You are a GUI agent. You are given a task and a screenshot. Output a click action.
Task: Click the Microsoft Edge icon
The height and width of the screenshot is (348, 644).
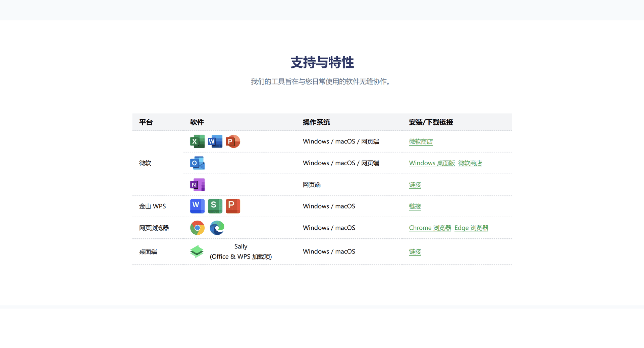coord(217,228)
